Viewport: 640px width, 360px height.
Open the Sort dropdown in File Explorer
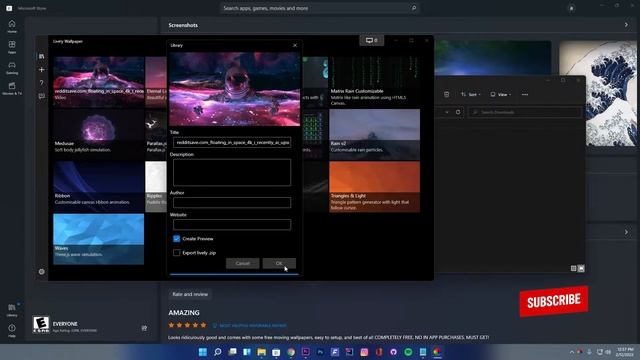[471, 94]
